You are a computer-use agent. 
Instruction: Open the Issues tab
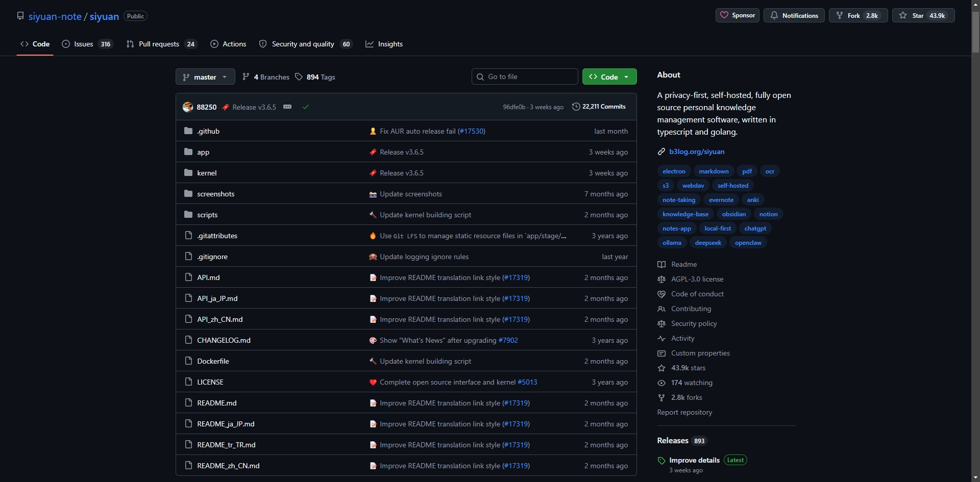click(x=87, y=44)
